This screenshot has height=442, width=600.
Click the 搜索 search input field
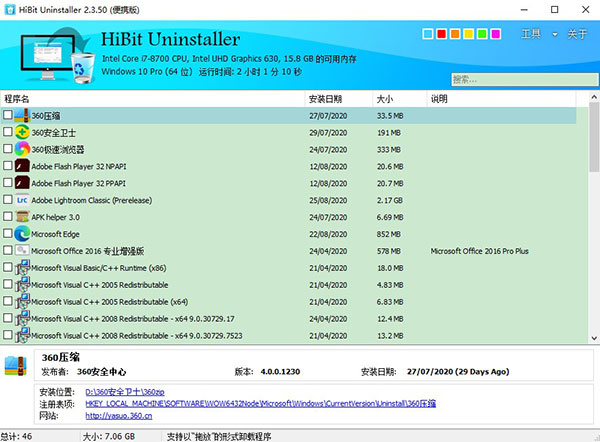click(x=519, y=78)
